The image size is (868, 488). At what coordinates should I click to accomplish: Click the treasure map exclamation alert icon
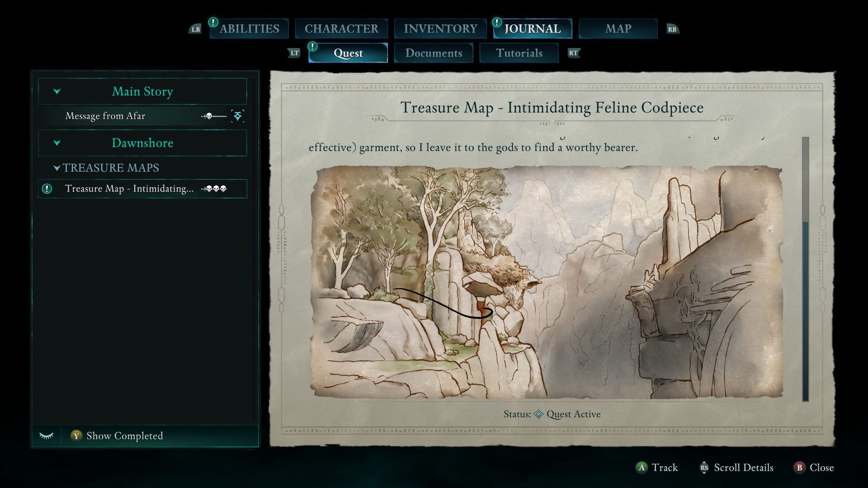tap(47, 189)
